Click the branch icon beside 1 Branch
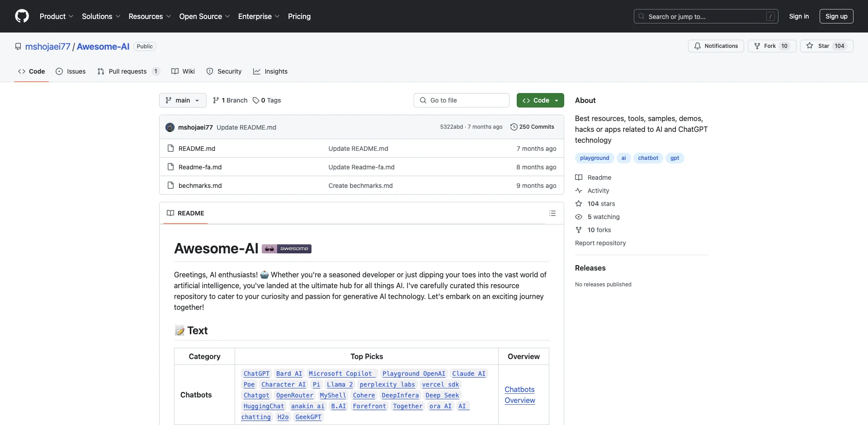868x425 pixels. [216, 100]
